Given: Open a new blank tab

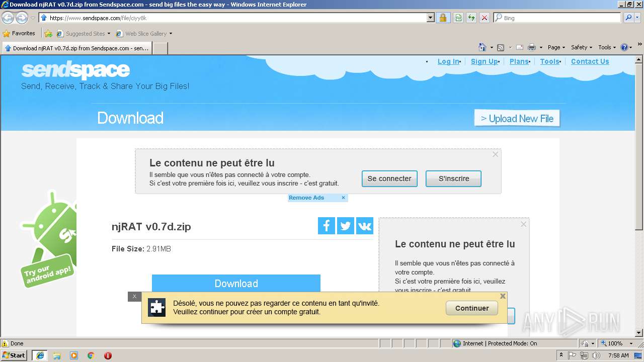Looking at the screenshot, I should click(x=160, y=48).
